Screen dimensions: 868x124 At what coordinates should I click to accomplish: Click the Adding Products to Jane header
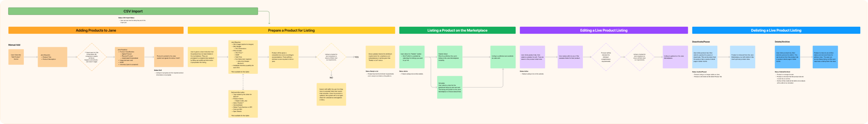click(96, 30)
